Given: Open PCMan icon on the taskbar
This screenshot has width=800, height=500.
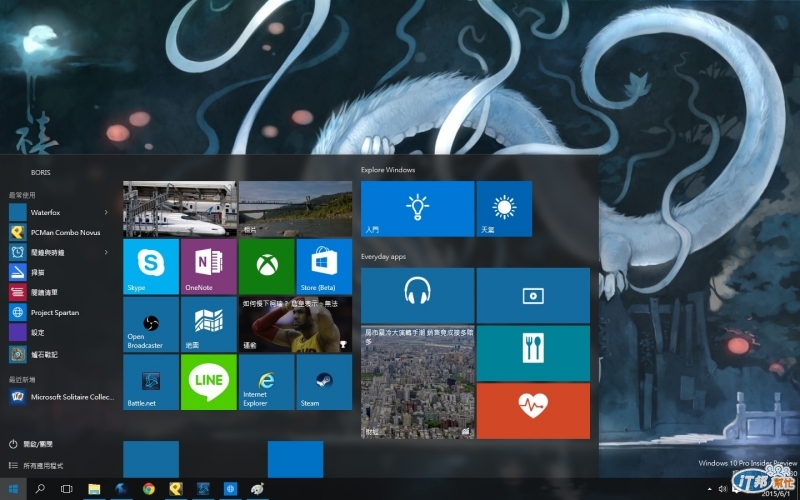Looking at the screenshot, I should click(176, 489).
